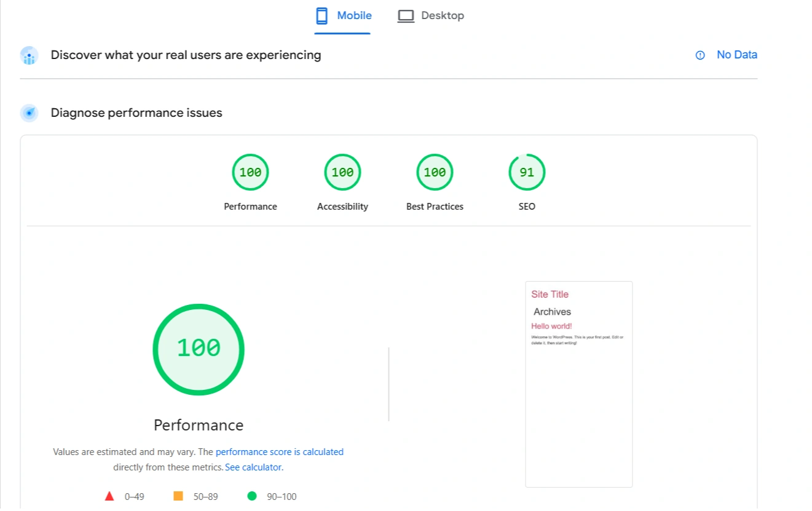The height and width of the screenshot is (511, 812).
Task: Click the Hello world! text in screenshot
Action: 551,326
